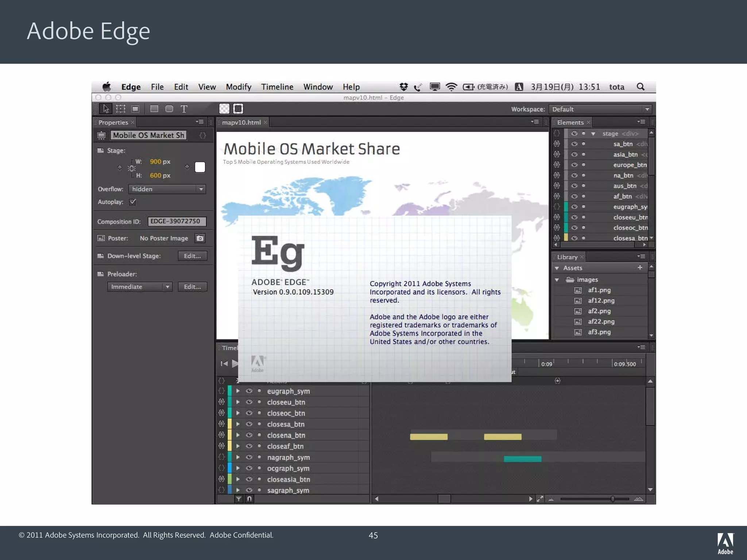747x560 pixels.
Task: Open Spotlight search magnifier in menu bar
Action: [x=640, y=87]
